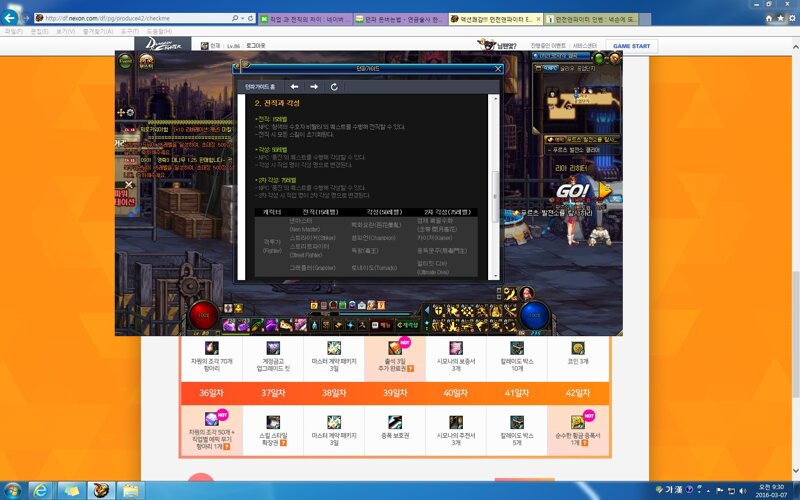Expand the skill bar with its left arrow
The height and width of the screenshot is (500, 800).
tap(427, 309)
